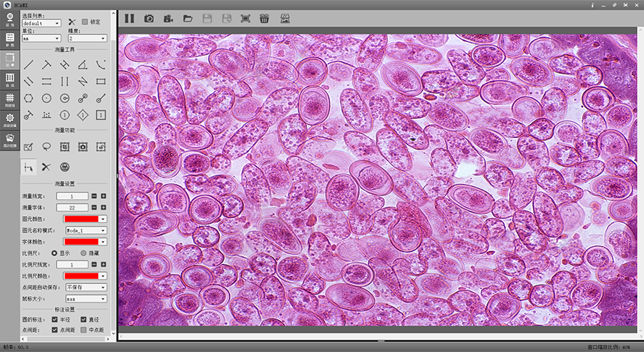Viewport: 644px width, 352px height.
Task: Select the vertical parallel lines tool
Action: (64, 82)
